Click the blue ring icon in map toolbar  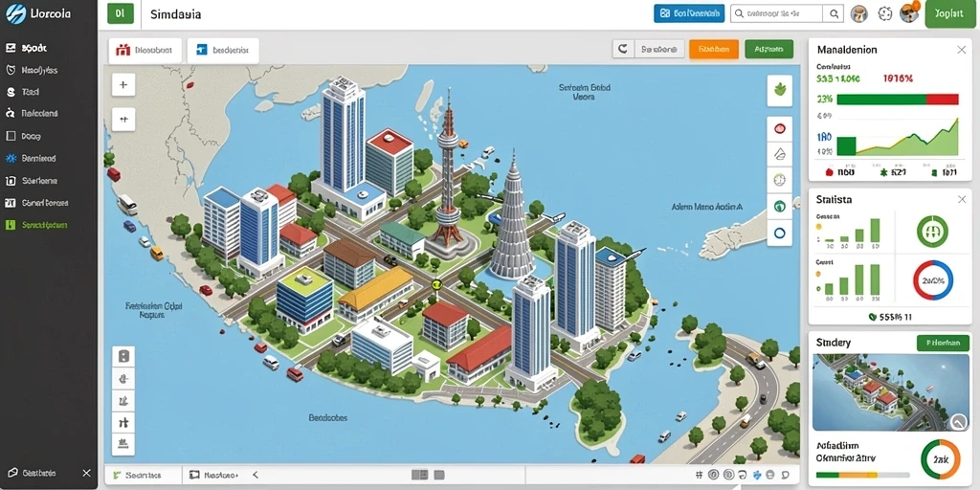[779, 234]
